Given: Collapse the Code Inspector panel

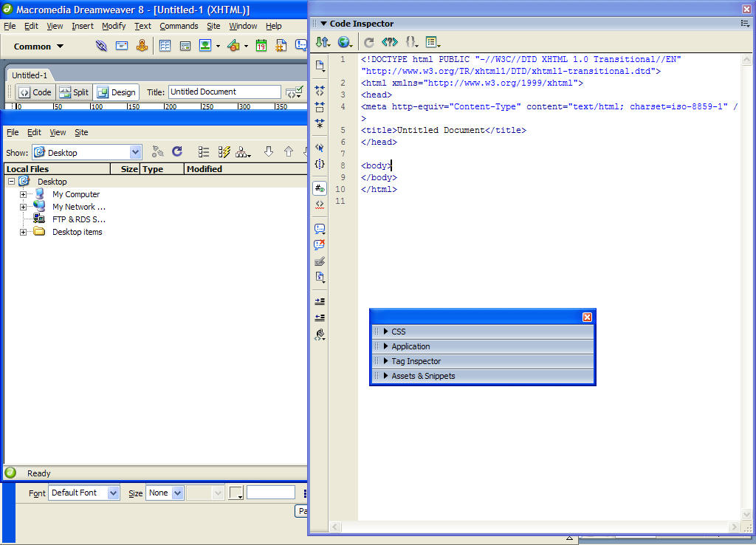Looking at the screenshot, I should point(324,24).
